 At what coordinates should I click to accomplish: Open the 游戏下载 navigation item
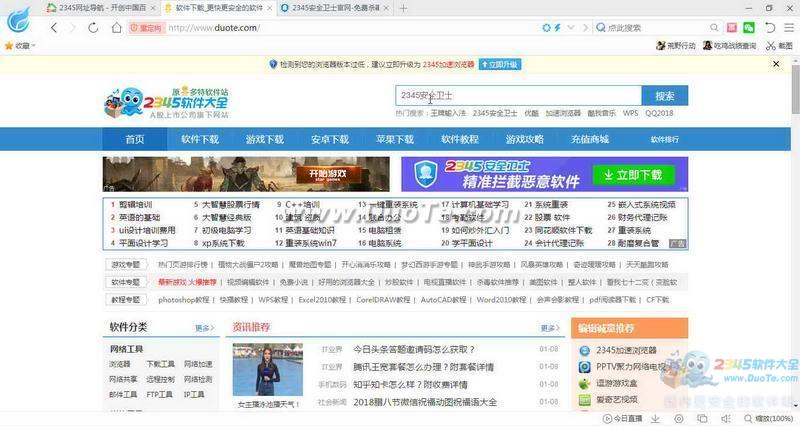coord(264,139)
